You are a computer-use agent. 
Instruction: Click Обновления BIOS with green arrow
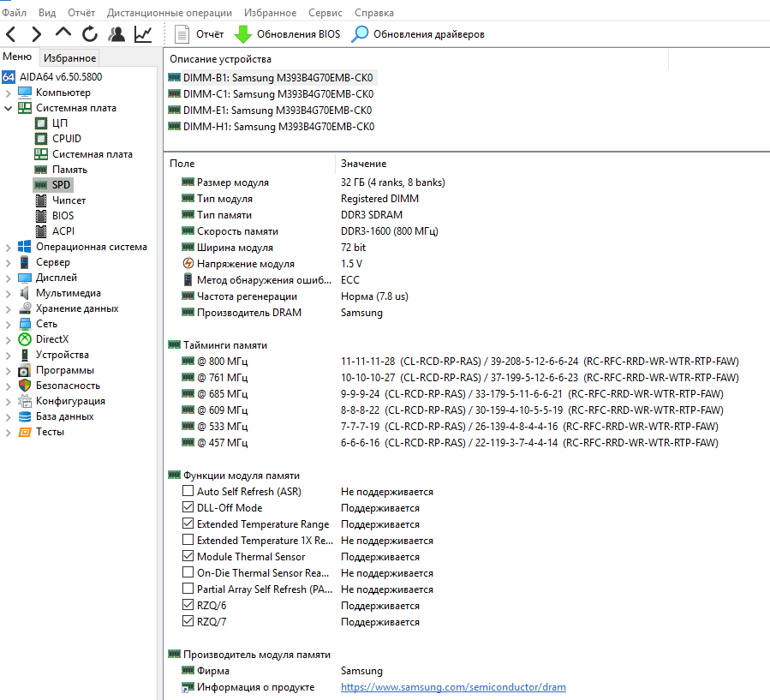287,34
